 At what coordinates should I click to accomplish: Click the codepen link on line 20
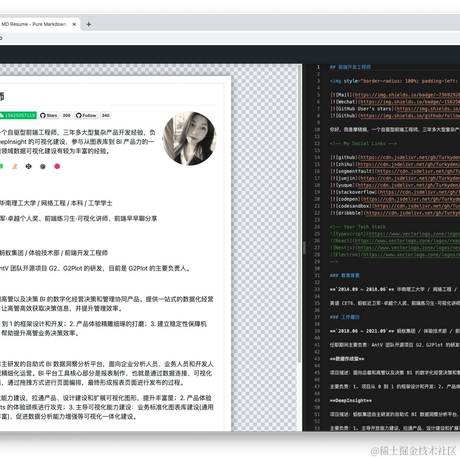click(x=411, y=199)
